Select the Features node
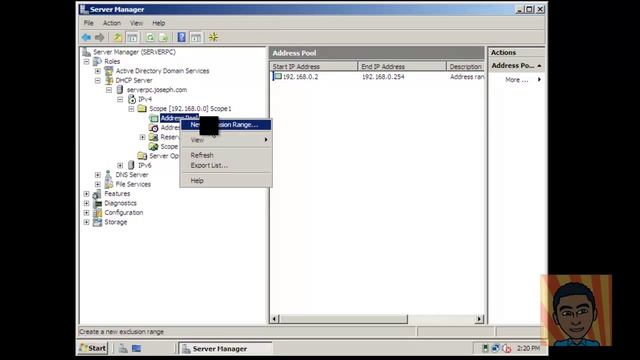Screen dimensions: 640x360 tap(117, 193)
